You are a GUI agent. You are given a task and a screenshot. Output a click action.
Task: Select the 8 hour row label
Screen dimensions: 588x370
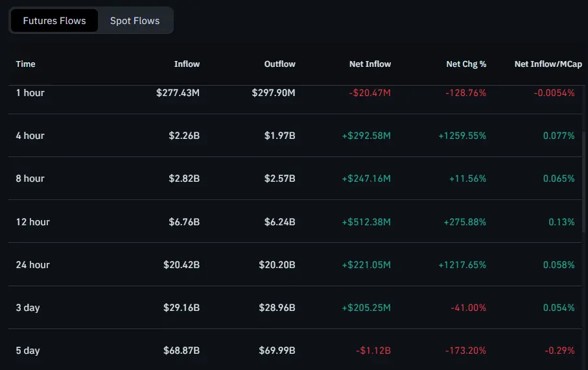coord(30,179)
